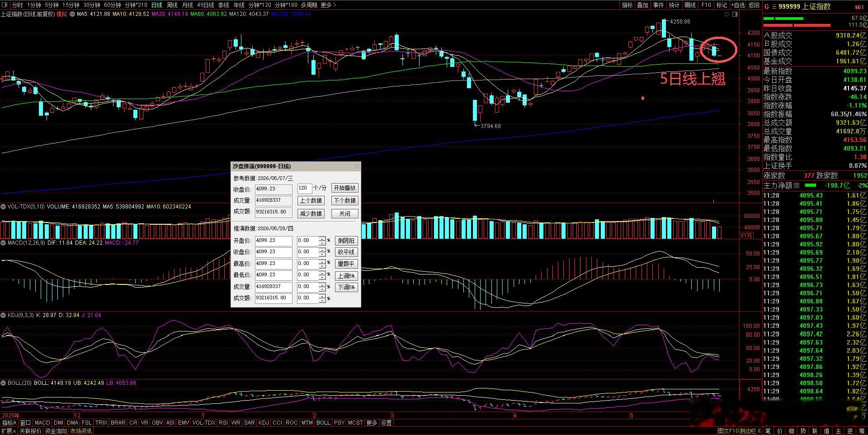Viewport: 868px width, 435px height.
Task: Open the 叠加 menu in top toolbar
Action: [643, 5]
